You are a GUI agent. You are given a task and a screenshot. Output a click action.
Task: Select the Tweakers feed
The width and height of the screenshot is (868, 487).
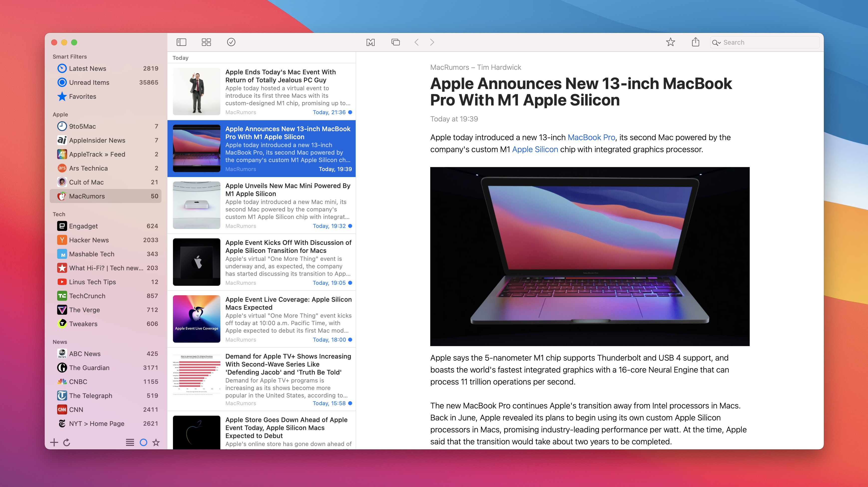click(106, 324)
